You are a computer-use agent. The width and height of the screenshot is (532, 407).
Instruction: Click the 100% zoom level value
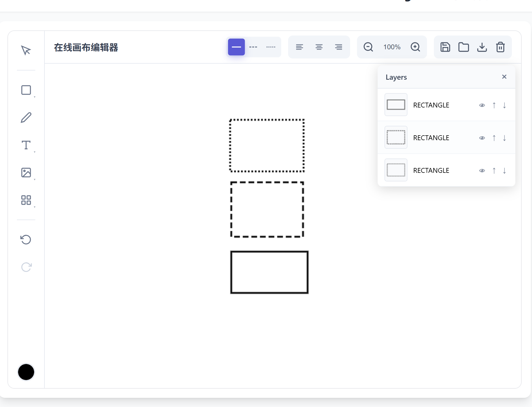(392, 47)
